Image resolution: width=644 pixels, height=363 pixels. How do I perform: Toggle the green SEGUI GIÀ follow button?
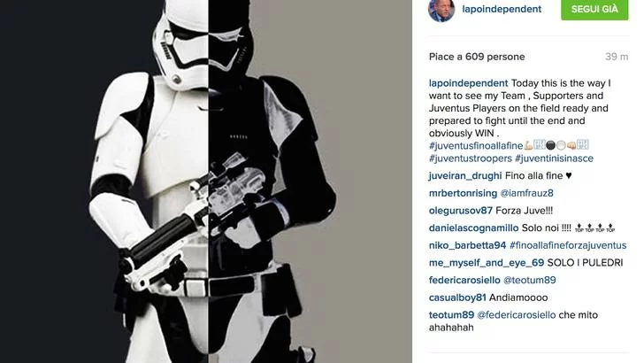tap(594, 10)
